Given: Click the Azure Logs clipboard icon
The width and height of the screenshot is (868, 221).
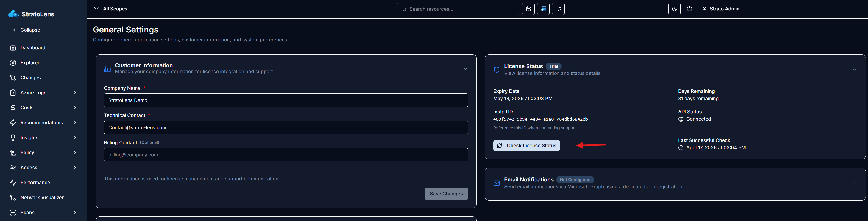Looking at the screenshot, I should [x=13, y=92].
